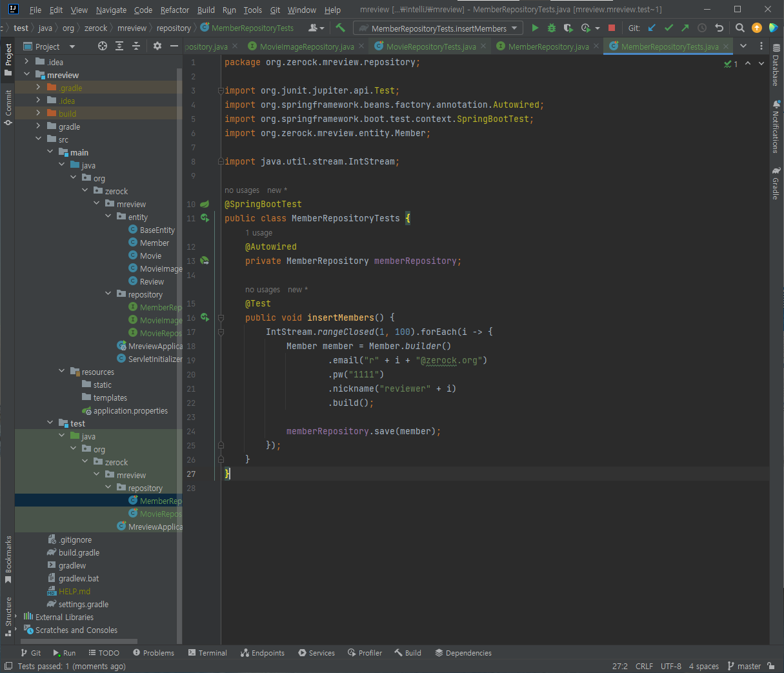Viewport: 784px width, 673px height.
Task: Click the UTF-8 encoding indicator
Action: pos(671,666)
